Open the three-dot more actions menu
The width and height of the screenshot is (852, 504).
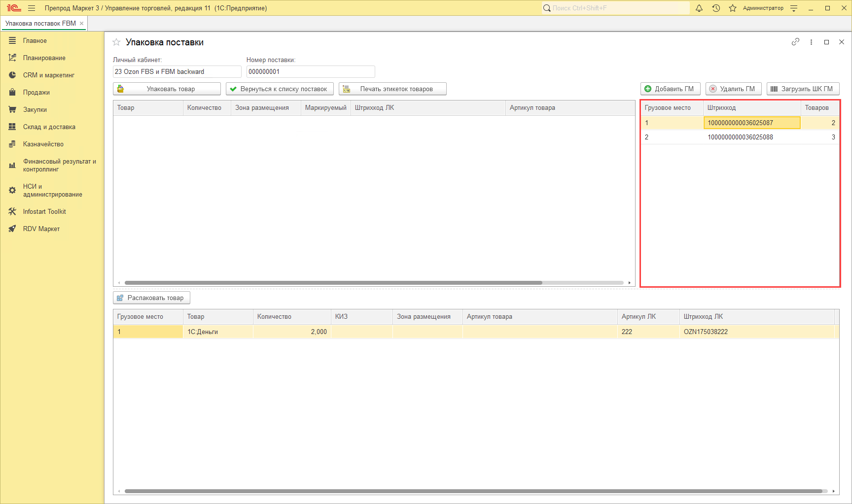click(x=811, y=42)
